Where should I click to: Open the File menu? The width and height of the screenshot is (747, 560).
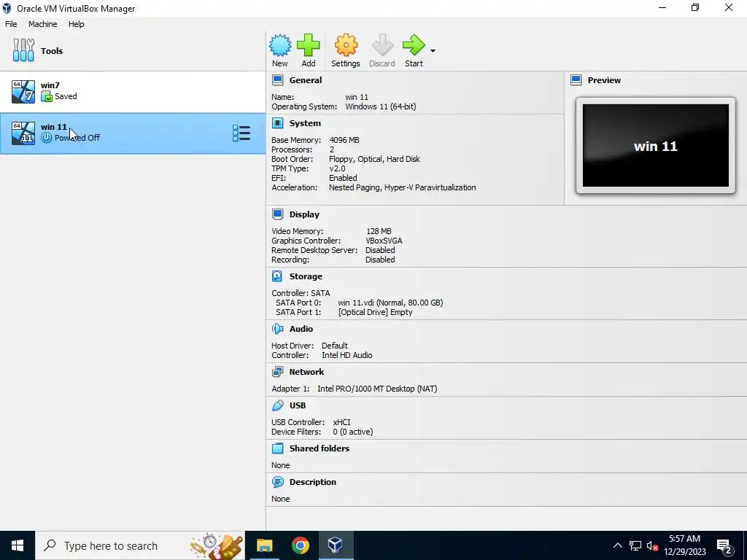(11, 24)
